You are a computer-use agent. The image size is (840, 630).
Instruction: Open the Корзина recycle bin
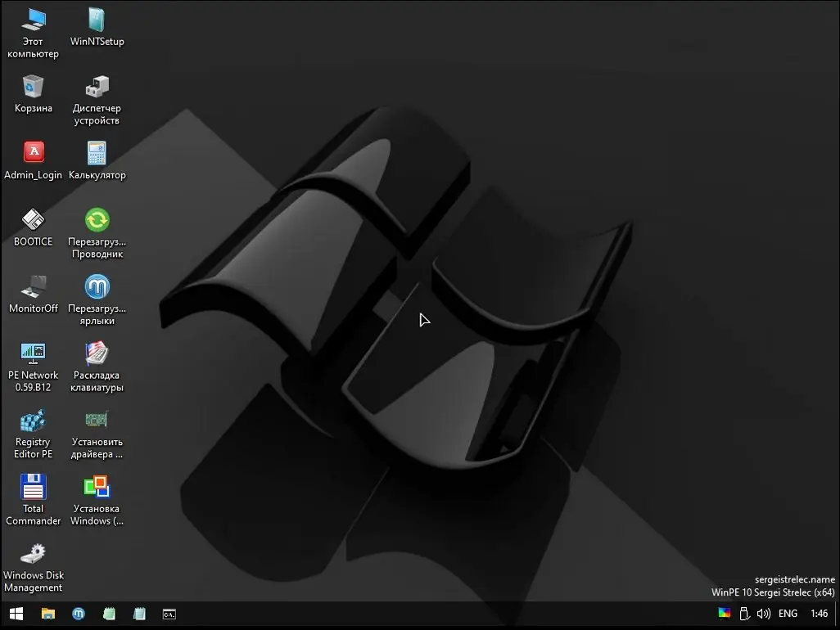click(x=34, y=93)
